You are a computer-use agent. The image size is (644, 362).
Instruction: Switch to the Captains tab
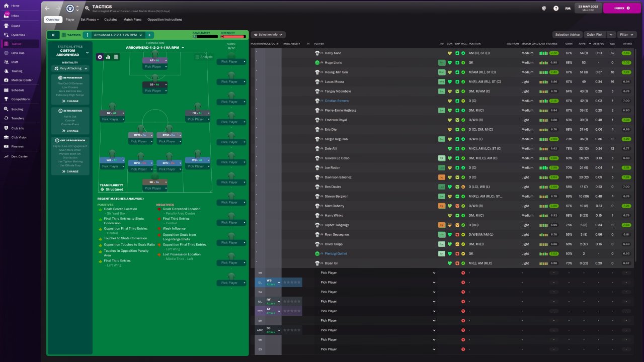111,20
